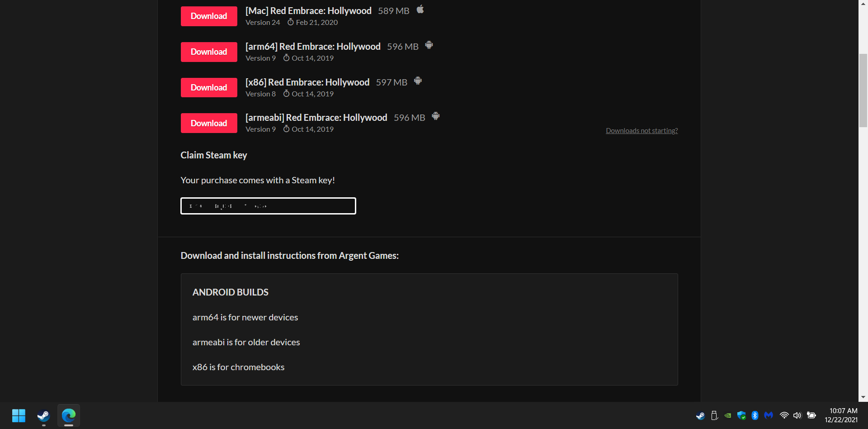The height and width of the screenshot is (429, 868).
Task: Click the page scrollbar thumb
Action: coord(863,91)
